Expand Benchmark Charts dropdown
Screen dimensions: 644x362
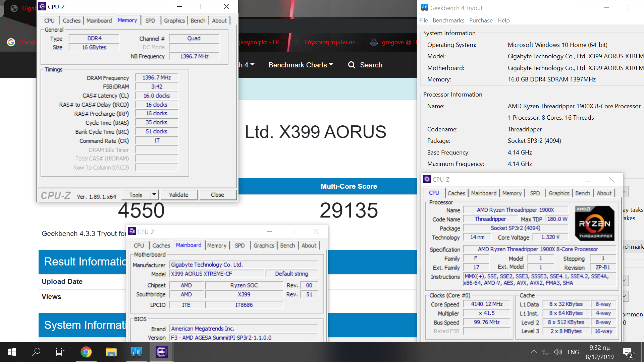coord(301,65)
